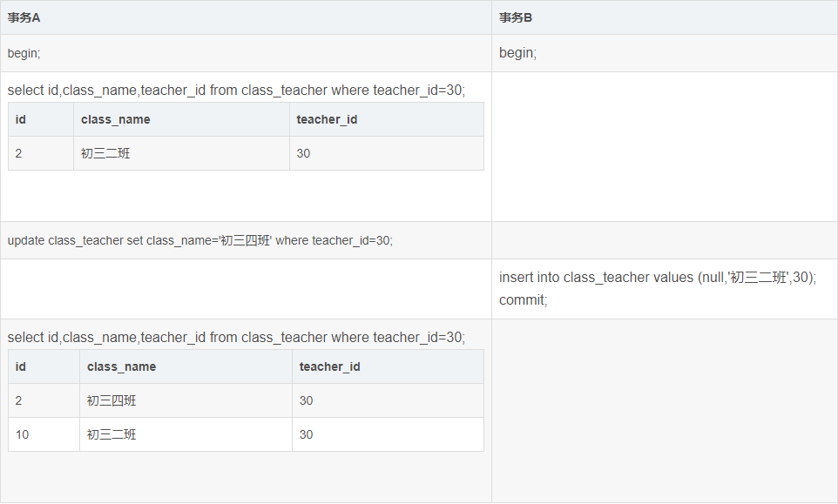Click class_name header in the upper result table
Image resolution: width=838 pixels, height=504 pixels.
[x=115, y=119]
